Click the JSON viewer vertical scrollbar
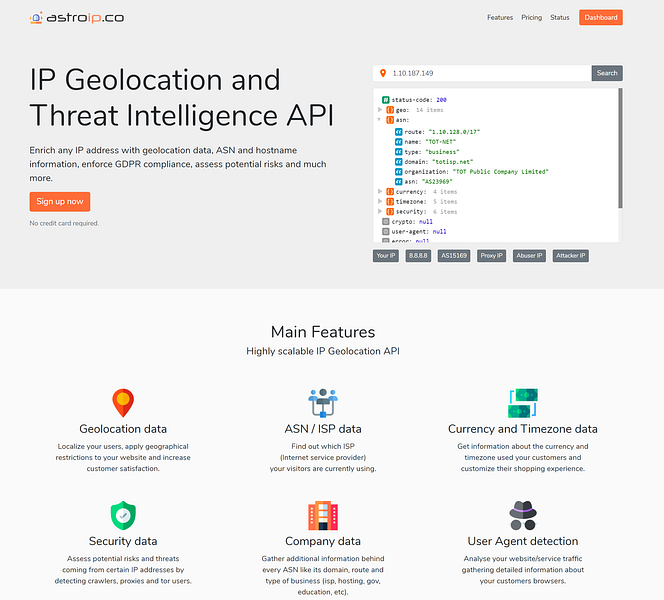The width and height of the screenshot is (664, 600). coord(620,148)
